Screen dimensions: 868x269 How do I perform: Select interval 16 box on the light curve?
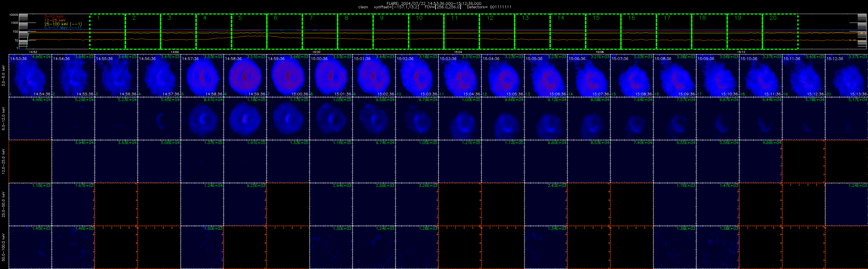[639, 32]
